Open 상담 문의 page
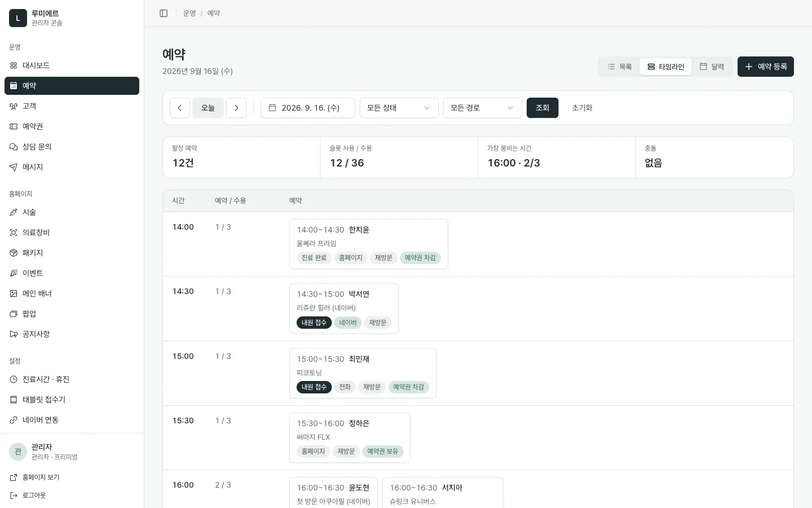The height and width of the screenshot is (508, 812). point(72,147)
